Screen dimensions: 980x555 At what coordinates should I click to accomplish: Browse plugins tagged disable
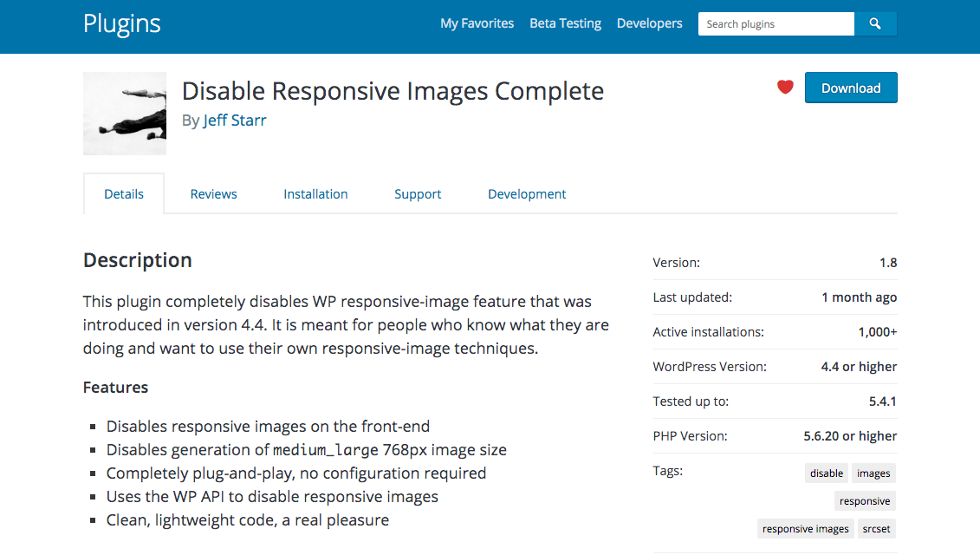(x=826, y=473)
